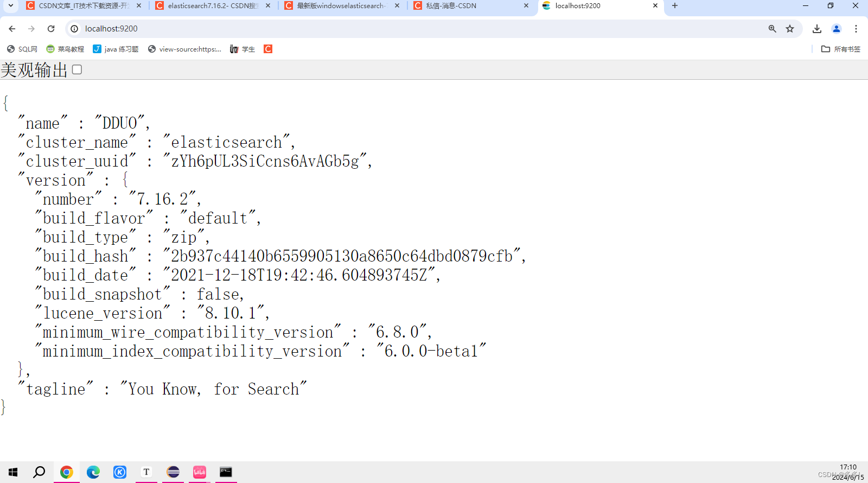The width and height of the screenshot is (868, 483).
Task: Open the SQL网 bookmark
Action: 22,49
